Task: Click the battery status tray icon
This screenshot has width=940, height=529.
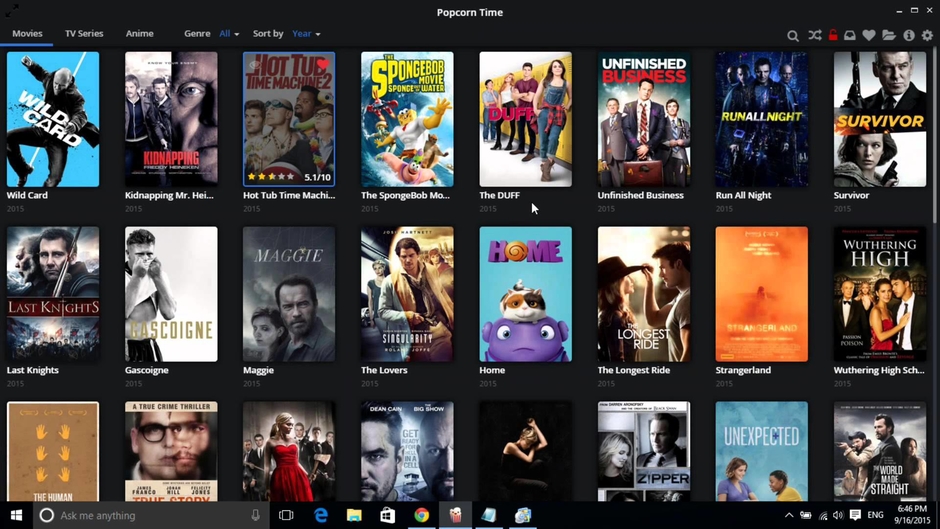Action: 806,515
